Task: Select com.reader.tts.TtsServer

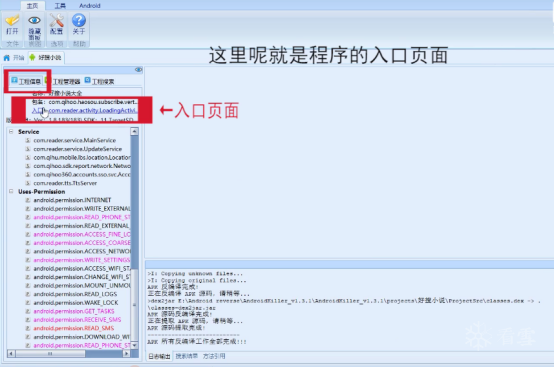Action: coord(65,183)
